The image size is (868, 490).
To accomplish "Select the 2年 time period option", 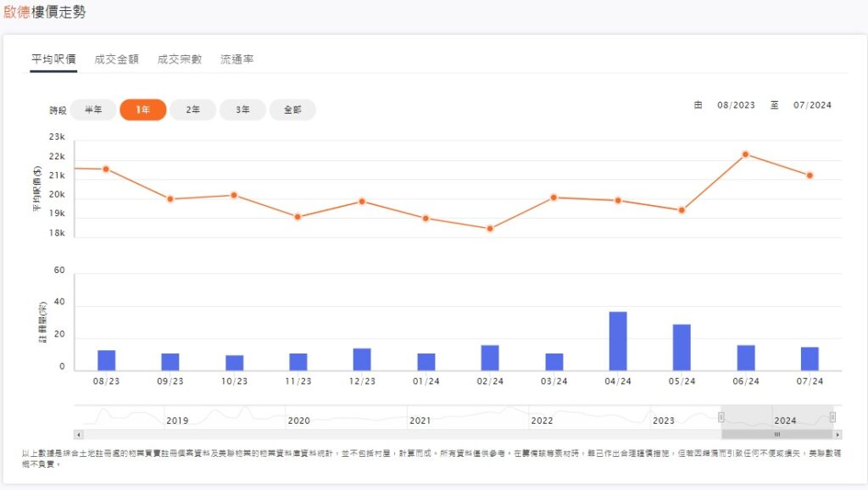I will [193, 110].
